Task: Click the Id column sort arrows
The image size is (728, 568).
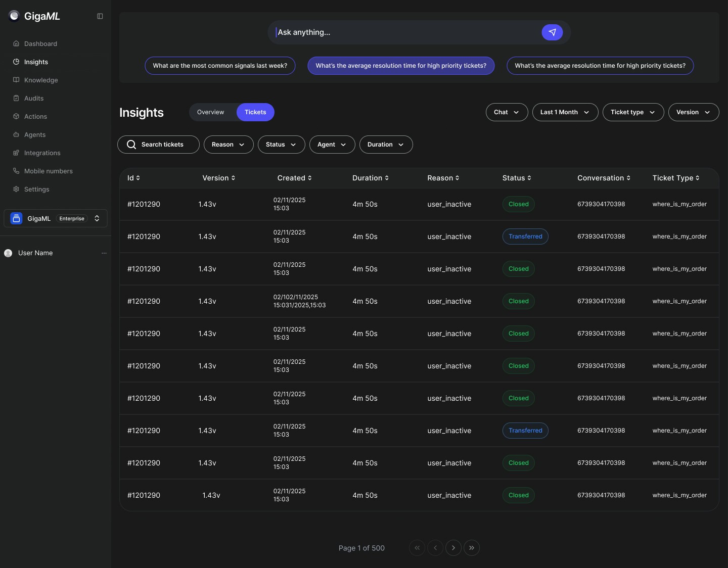Action: [138, 178]
